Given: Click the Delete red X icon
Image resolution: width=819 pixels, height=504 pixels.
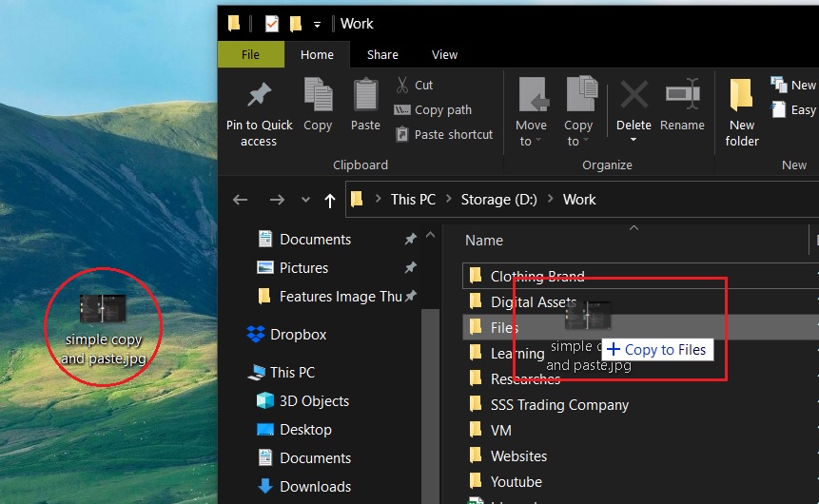Looking at the screenshot, I should tap(634, 96).
